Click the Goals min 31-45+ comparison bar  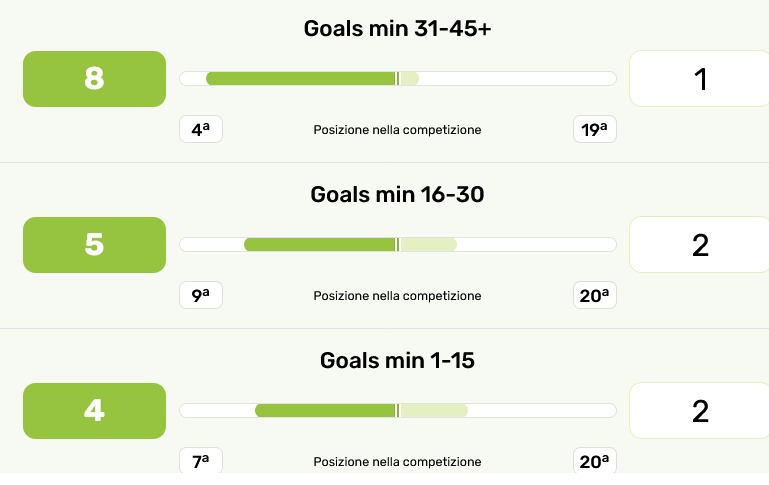pyautogui.click(x=397, y=79)
